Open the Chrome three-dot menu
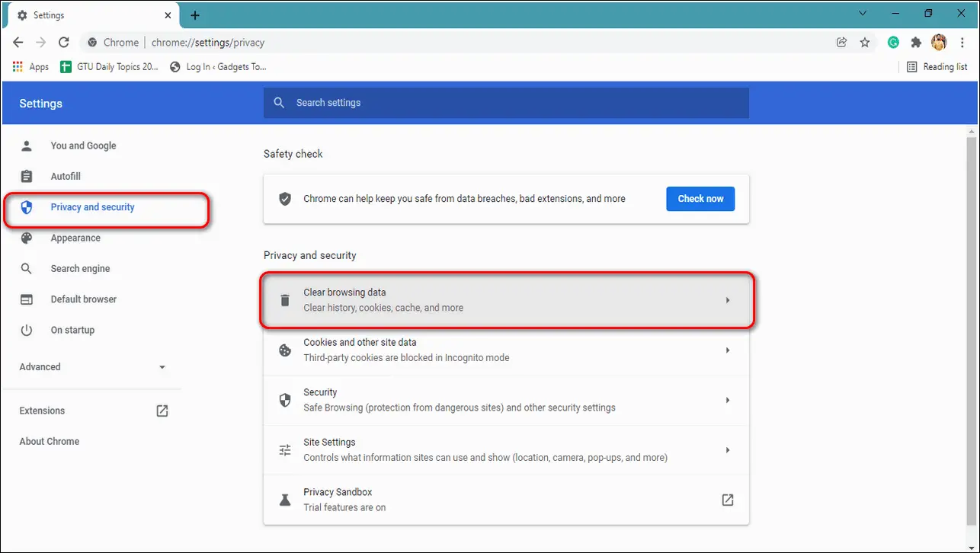The height and width of the screenshot is (553, 980). [961, 43]
